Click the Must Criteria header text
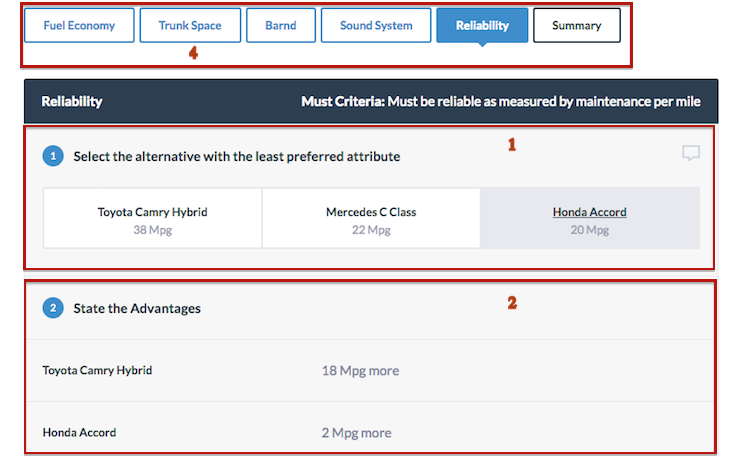743x457 pixels. tap(501, 101)
